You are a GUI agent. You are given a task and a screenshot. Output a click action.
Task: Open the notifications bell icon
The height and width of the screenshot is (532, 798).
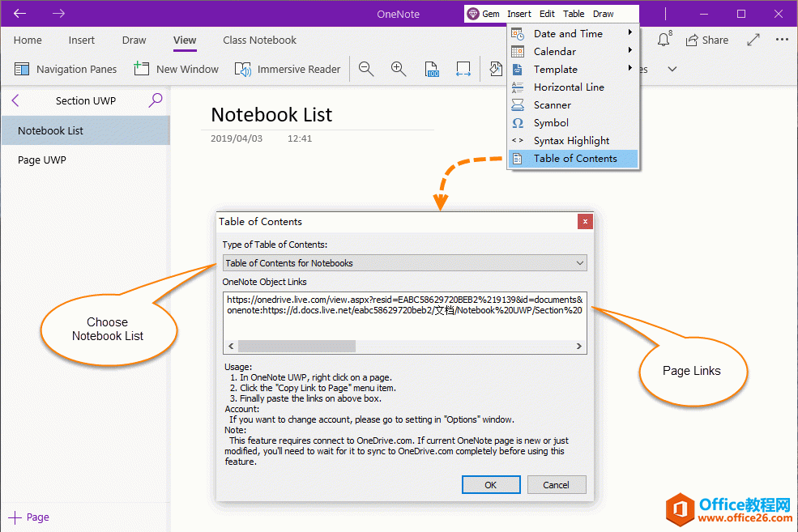click(x=664, y=40)
